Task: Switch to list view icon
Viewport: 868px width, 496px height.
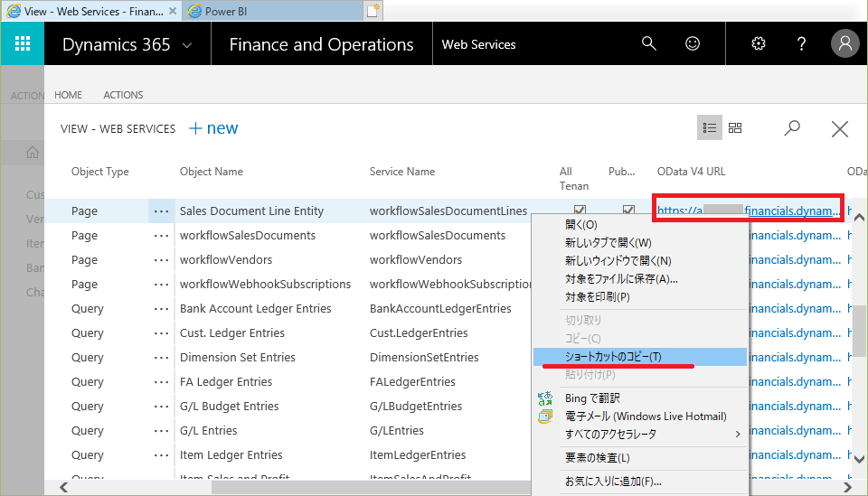Action: point(710,128)
